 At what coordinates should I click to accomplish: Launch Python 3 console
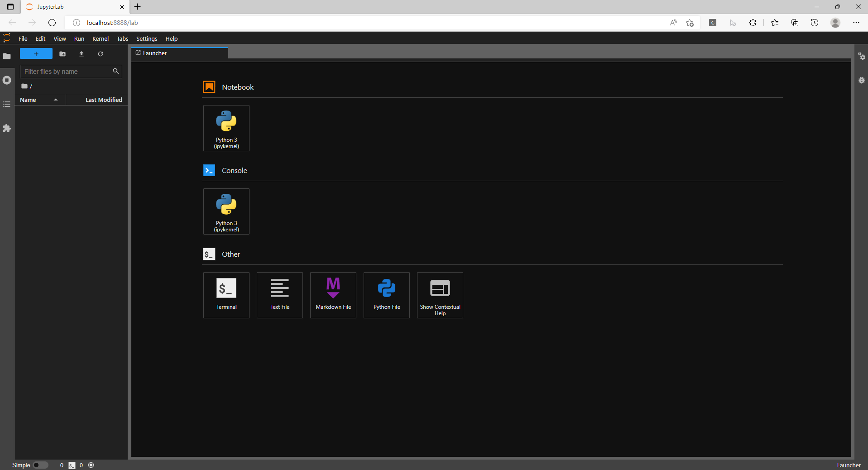coord(226,211)
